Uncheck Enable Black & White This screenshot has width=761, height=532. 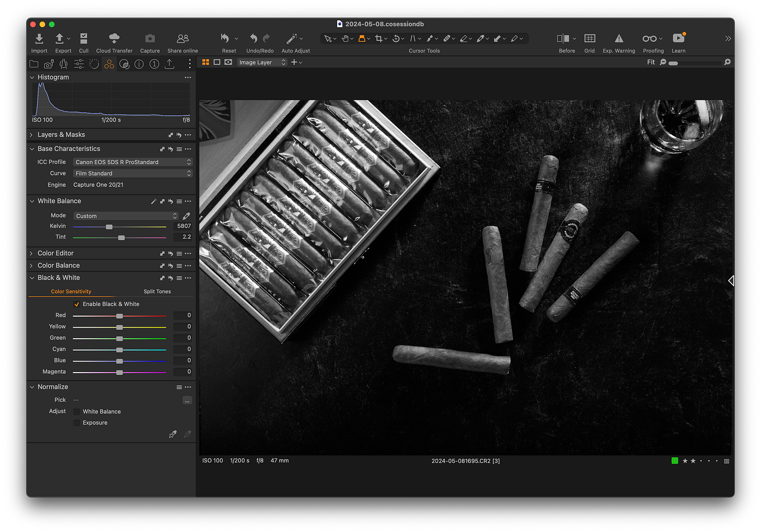tap(77, 304)
